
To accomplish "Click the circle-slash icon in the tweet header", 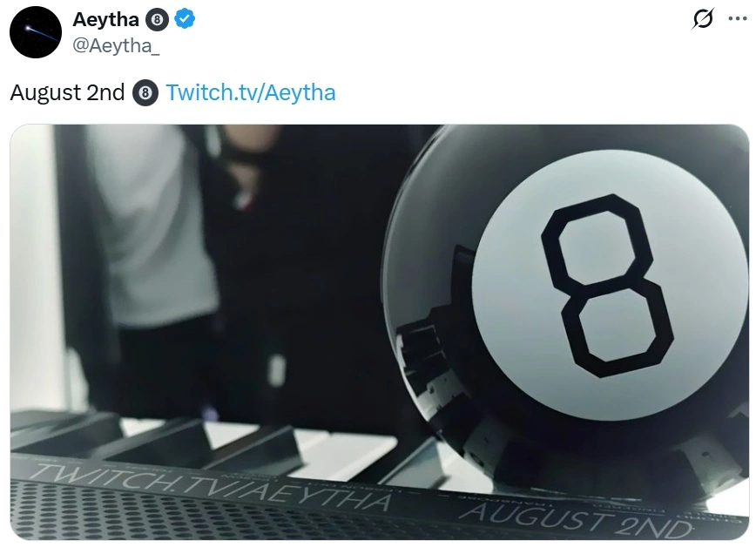I will (703, 19).
